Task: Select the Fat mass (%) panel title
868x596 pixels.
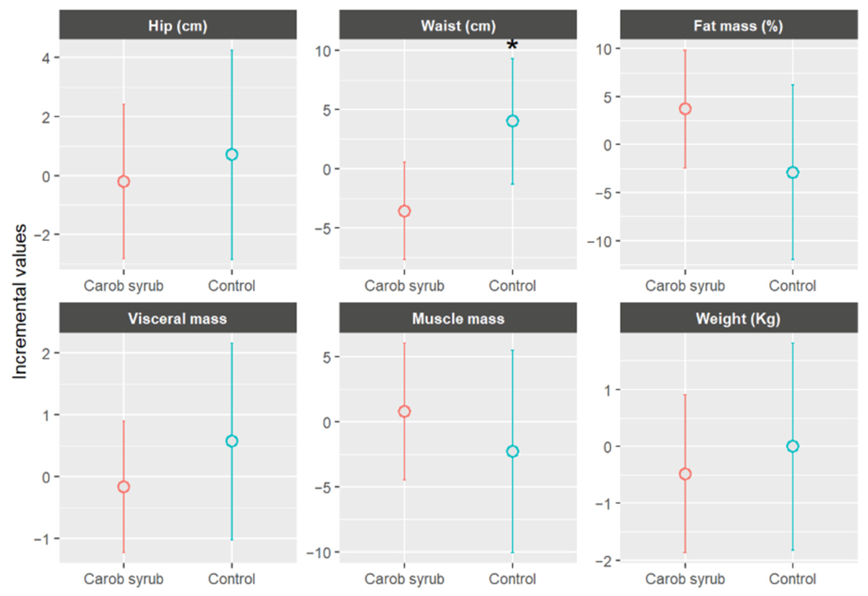Action: pos(738,26)
